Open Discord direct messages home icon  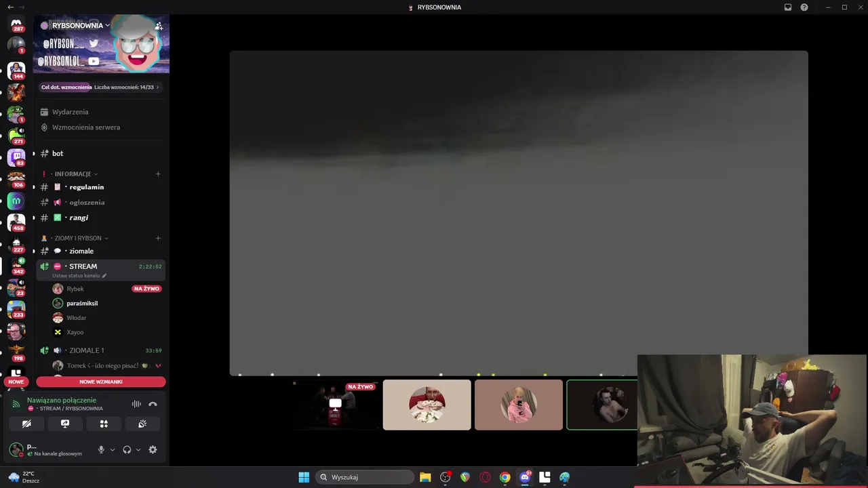pos(16,25)
